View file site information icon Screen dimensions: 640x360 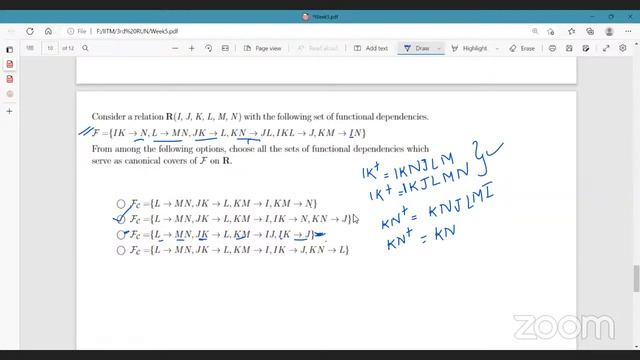coord(71,31)
